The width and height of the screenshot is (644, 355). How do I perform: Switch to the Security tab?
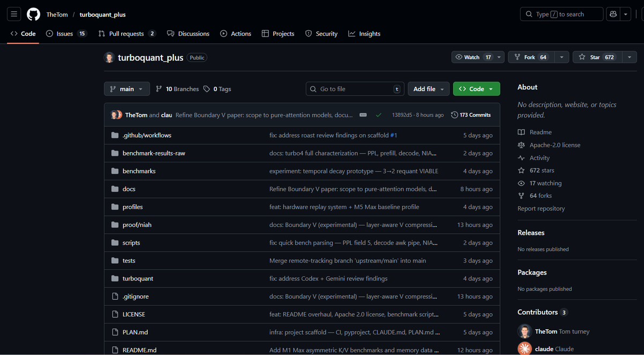pos(321,33)
